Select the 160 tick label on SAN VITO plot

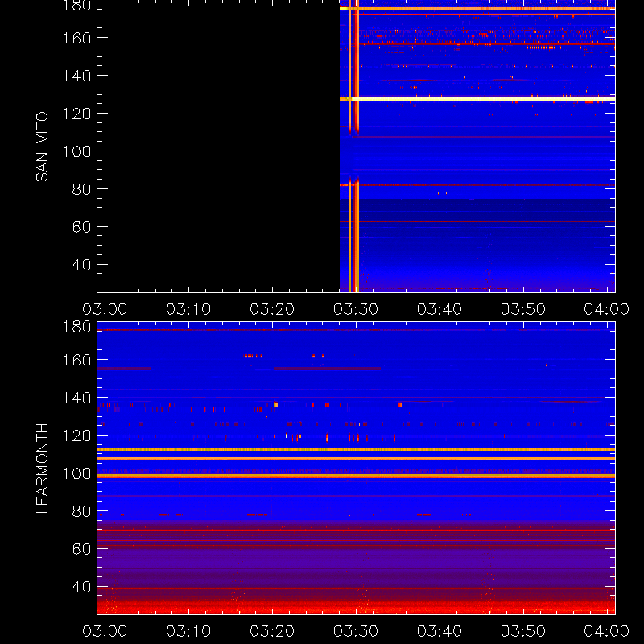(x=76, y=38)
